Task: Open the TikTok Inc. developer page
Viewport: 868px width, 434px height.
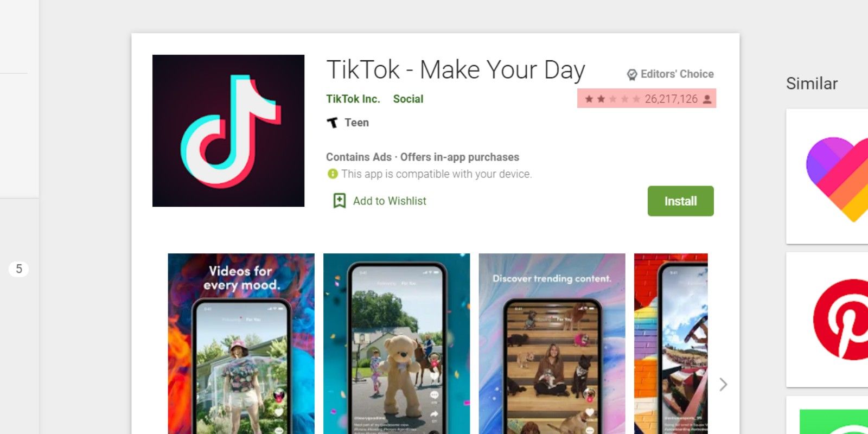Action: tap(353, 99)
